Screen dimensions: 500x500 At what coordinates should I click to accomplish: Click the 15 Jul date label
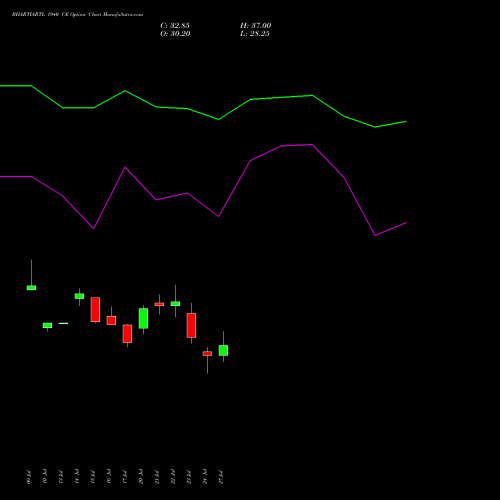click(x=93, y=477)
